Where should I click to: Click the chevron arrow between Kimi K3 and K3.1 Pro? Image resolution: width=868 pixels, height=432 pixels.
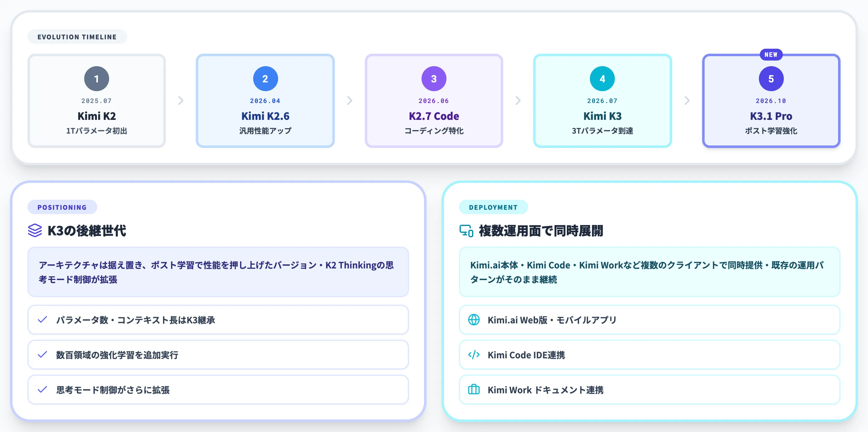pyautogui.click(x=687, y=101)
